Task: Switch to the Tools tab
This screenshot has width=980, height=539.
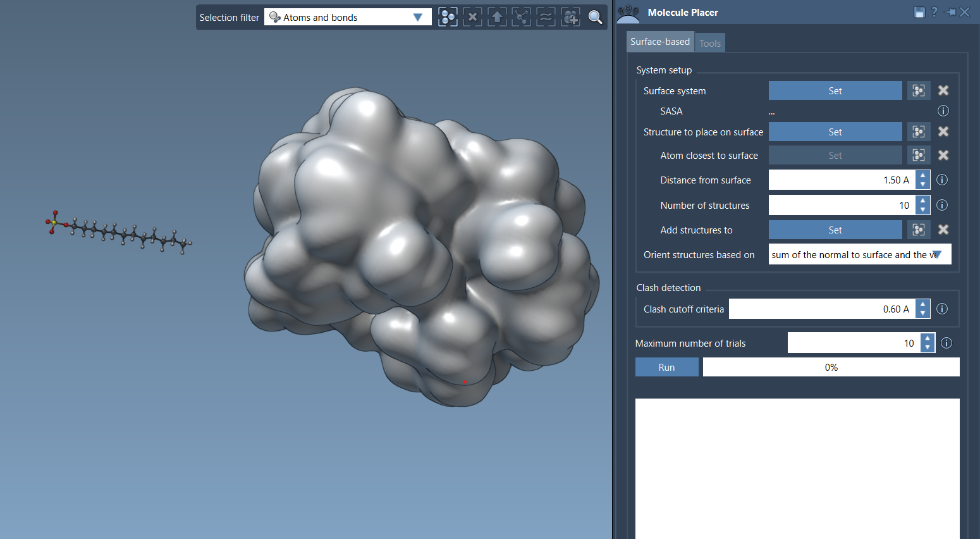Action: pyautogui.click(x=709, y=43)
